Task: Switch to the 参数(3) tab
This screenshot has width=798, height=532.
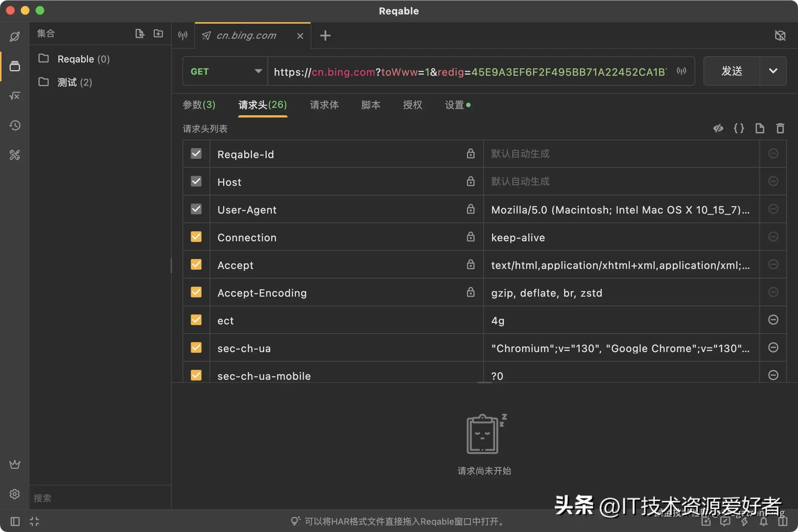Action: click(x=199, y=105)
